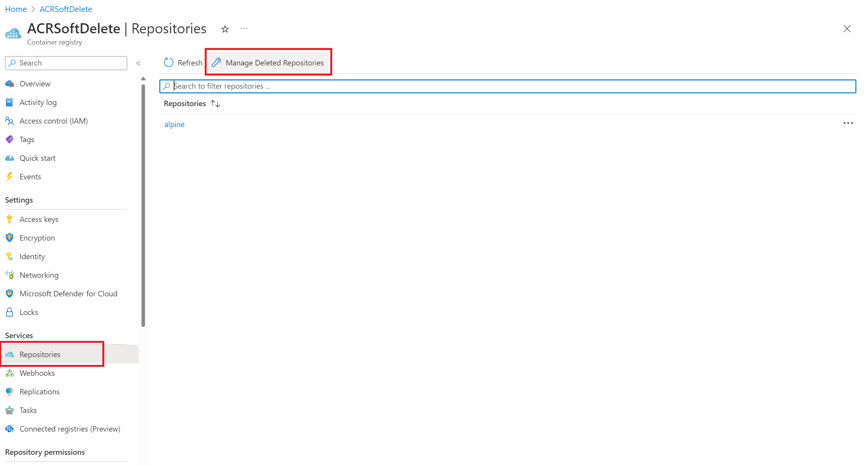This screenshot has width=868, height=466.
Task: Open the alpine repository
Action: click(x=174, y=124)
